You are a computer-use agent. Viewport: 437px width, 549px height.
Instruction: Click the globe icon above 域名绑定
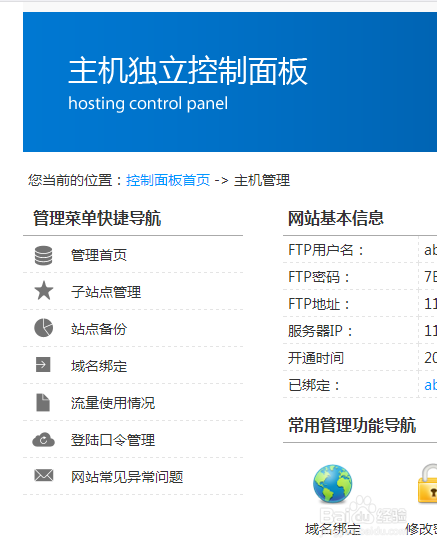point(333,484)
